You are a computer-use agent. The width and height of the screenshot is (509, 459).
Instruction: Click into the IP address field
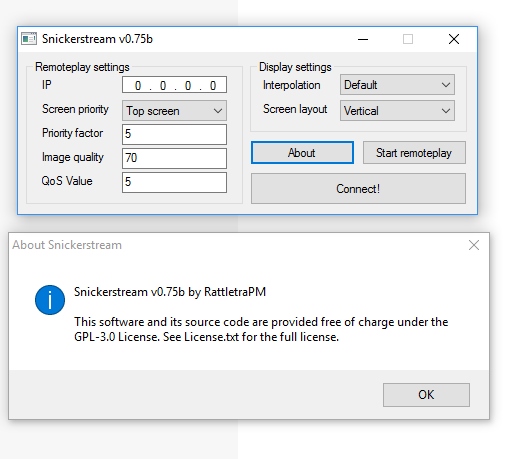(174, 85)
